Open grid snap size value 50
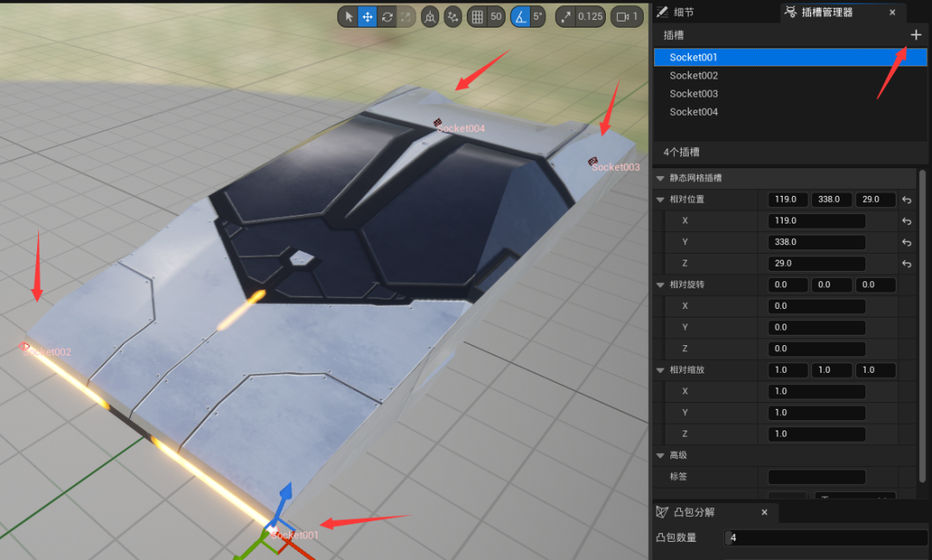932x560 pixels. 496,16
